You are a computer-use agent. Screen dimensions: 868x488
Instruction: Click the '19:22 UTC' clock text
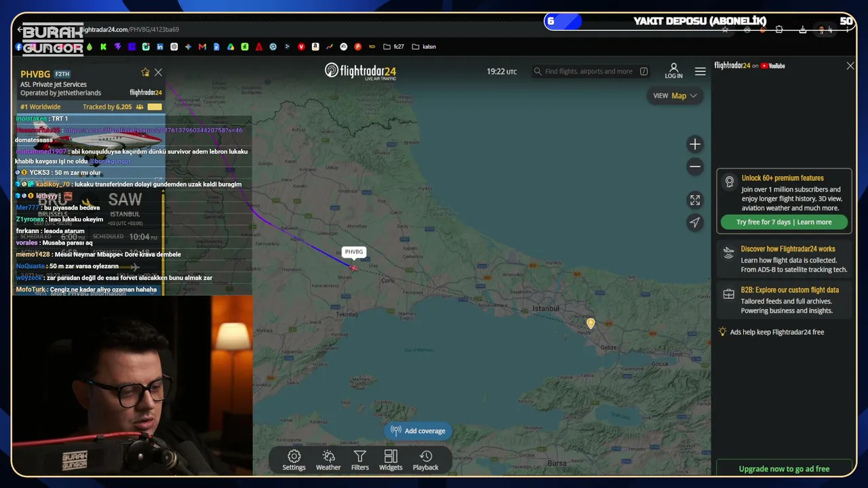point(502,71)
